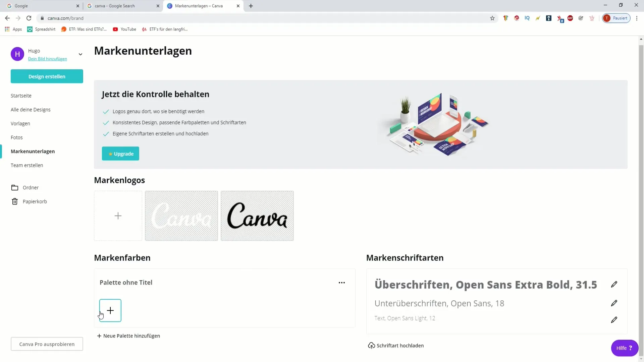Click the Palette ohne Titel name

[x=126, y=283]
